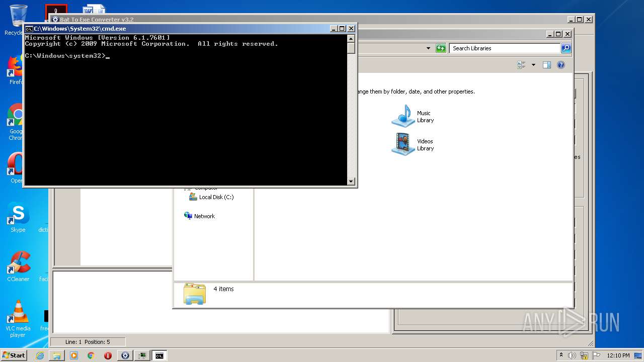Click the Start button
Viewport: 644px width, 362px height.
click(x=14, y=355)
